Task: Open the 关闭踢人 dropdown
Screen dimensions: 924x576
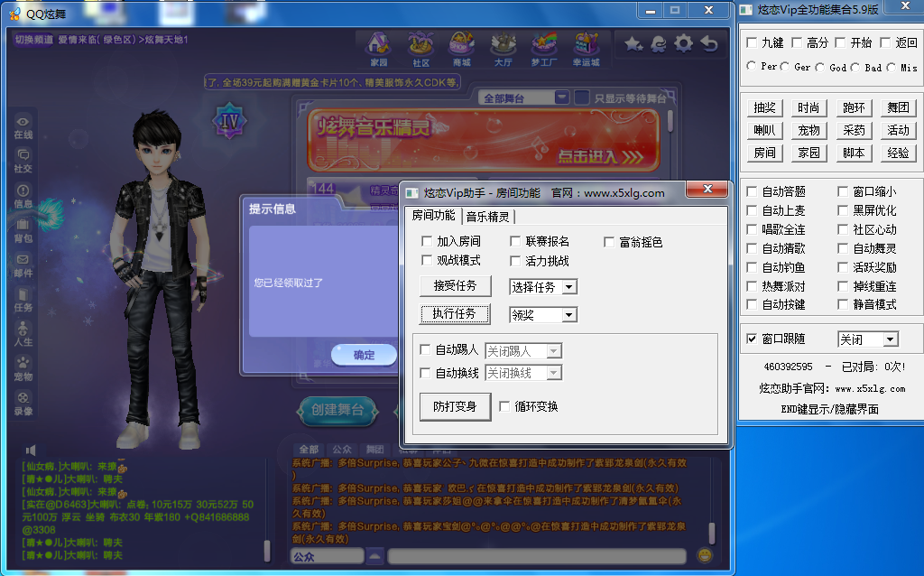Action: point(523,351)
